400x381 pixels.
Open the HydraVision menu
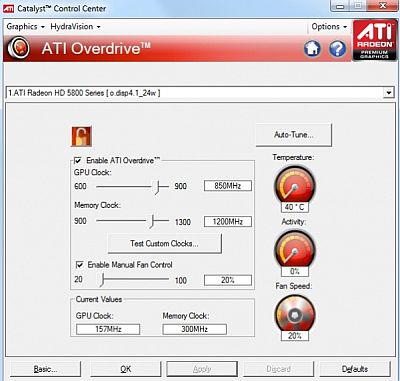(75, 27)
